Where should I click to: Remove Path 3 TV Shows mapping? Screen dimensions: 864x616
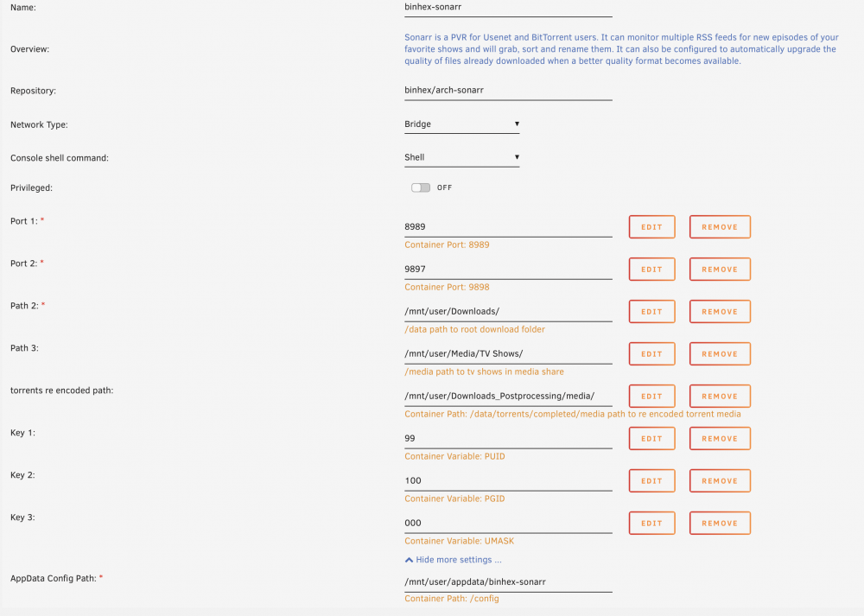click(x=720, y=354)
